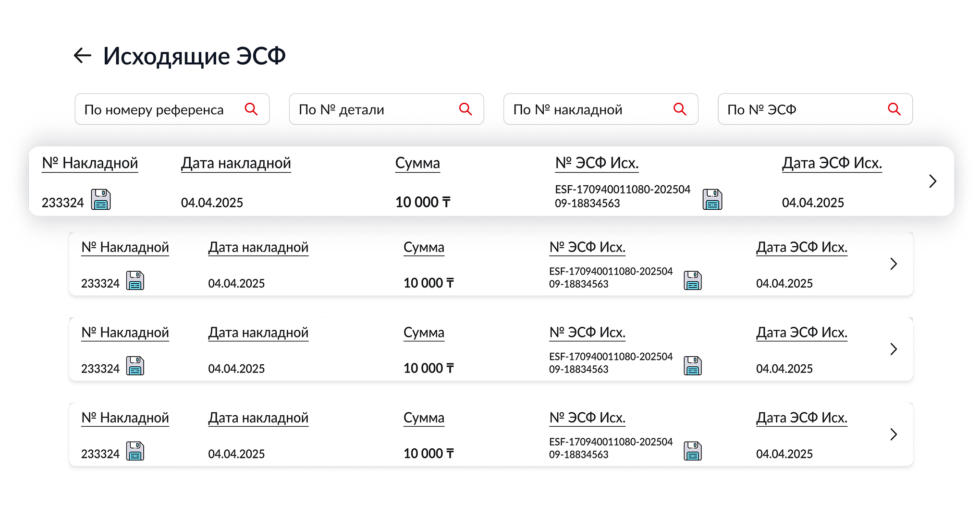The image size is (980, 528).
Task: Click magnifier icon in По № ЭСФ field
Action: tap(894, 109)
